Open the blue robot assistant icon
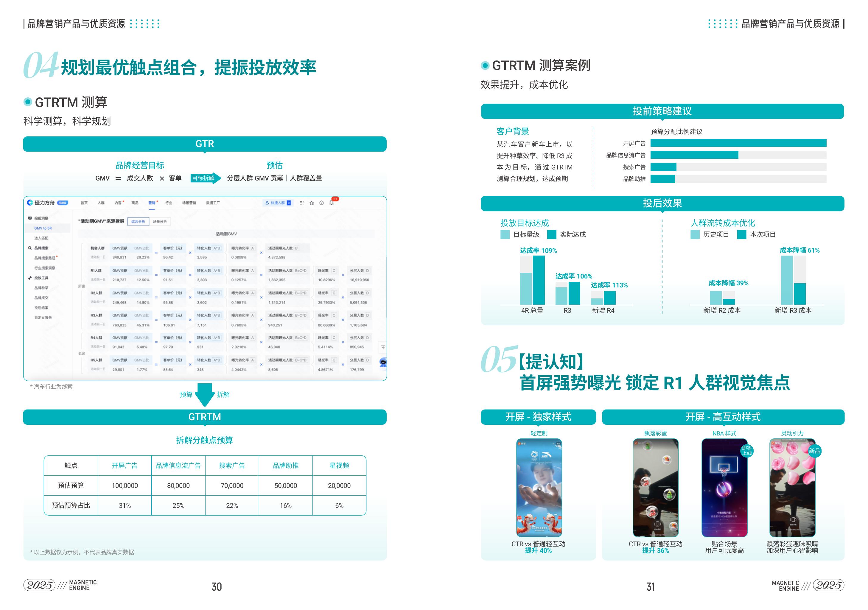The image size is (868, 610). point(382,362)
